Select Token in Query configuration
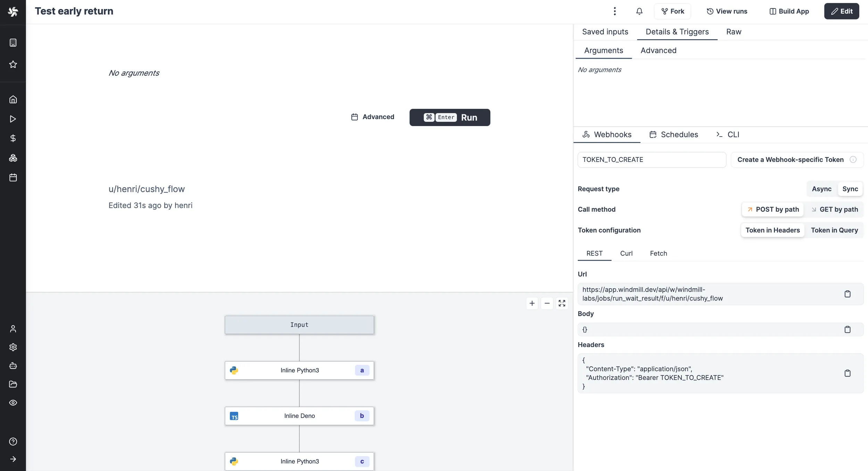 click(x=835, y=230)
